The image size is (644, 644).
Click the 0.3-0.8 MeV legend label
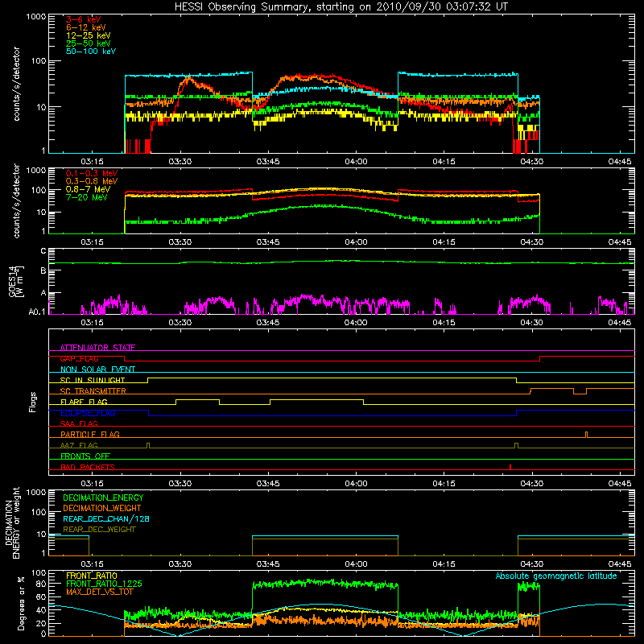click(x=92, y=181)
